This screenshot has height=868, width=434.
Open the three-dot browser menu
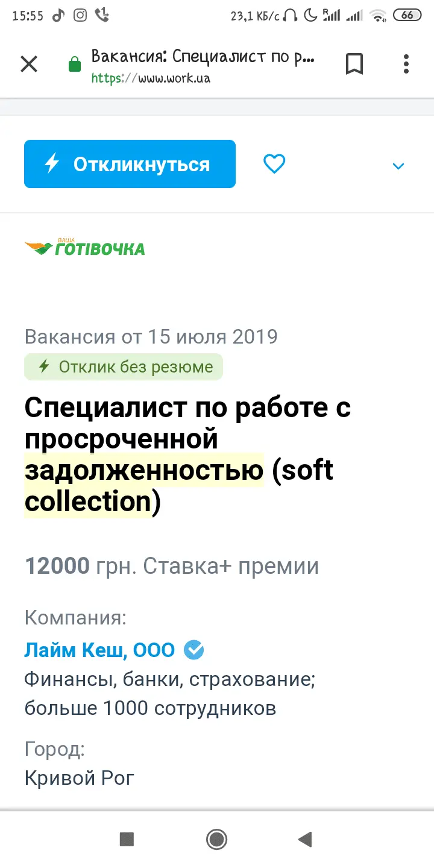(x=406, y=64)
